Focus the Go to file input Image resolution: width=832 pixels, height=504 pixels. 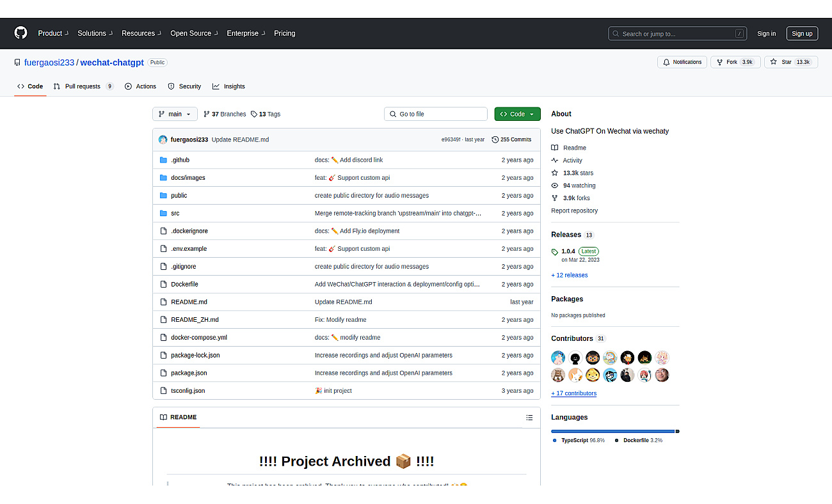436,114
